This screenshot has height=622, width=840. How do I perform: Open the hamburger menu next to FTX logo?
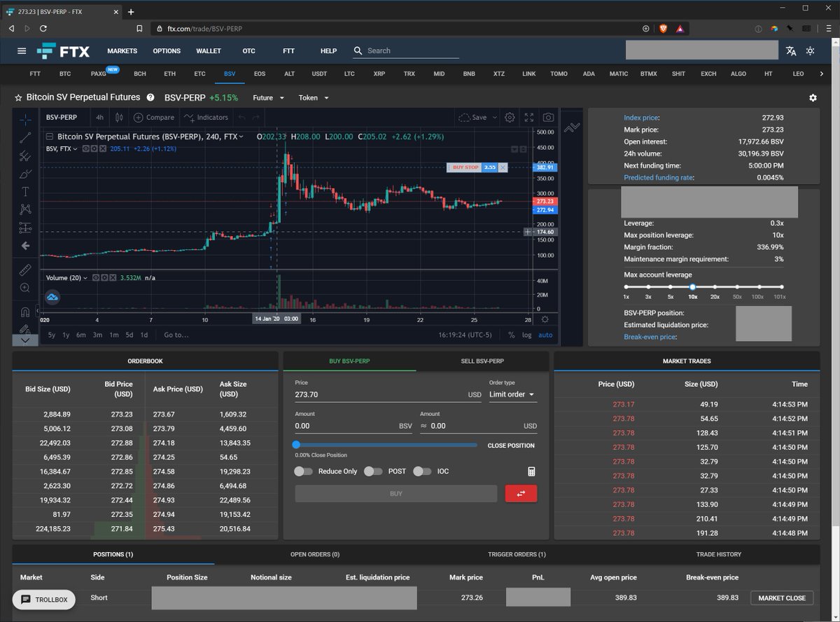pos(22,50)
